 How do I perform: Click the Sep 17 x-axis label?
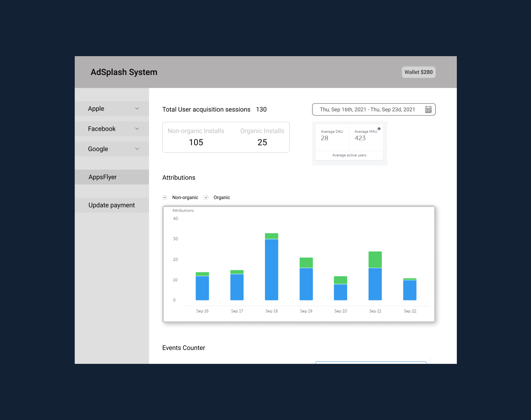tap(237, 311)
